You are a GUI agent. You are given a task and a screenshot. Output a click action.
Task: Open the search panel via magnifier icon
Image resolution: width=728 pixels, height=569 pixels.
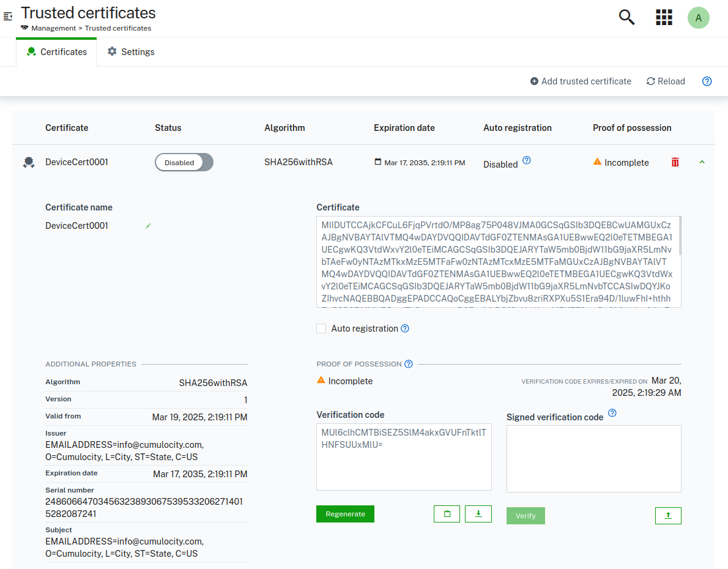[626, 18]
